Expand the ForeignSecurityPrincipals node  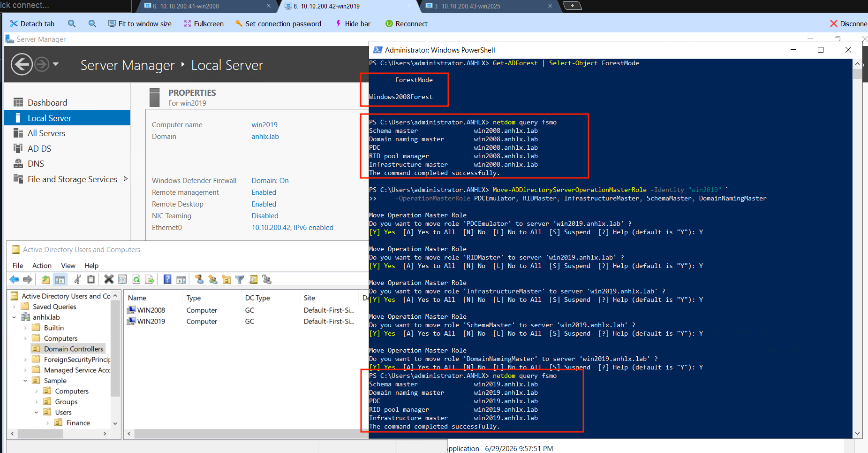click(25, 360)
